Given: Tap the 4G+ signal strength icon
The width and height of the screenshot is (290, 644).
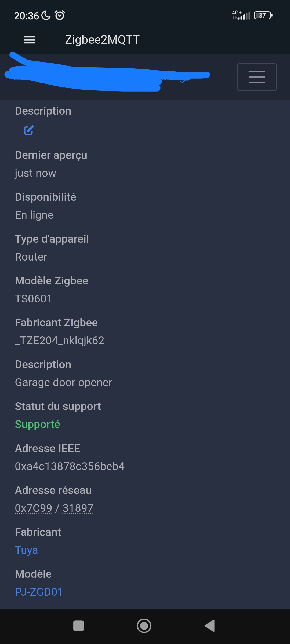Looking at the screenshot, I should (x=241, y=15).
